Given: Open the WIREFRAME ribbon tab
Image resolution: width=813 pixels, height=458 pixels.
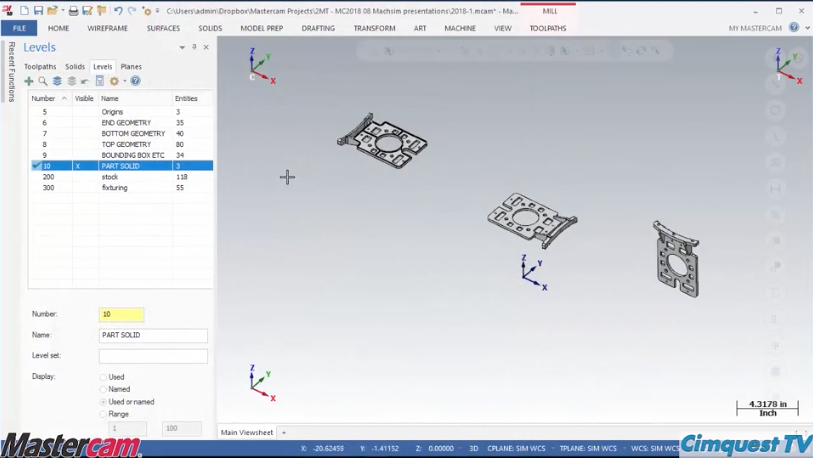Looking at the screenshot, I should (x=107, y=28).
